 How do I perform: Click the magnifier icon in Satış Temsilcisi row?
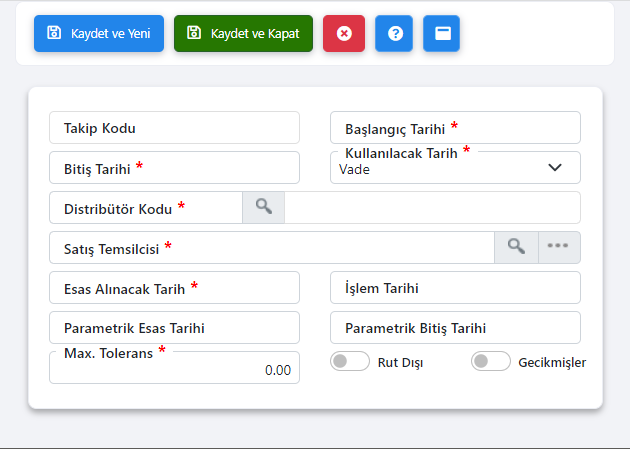click(x=516, y=247)
